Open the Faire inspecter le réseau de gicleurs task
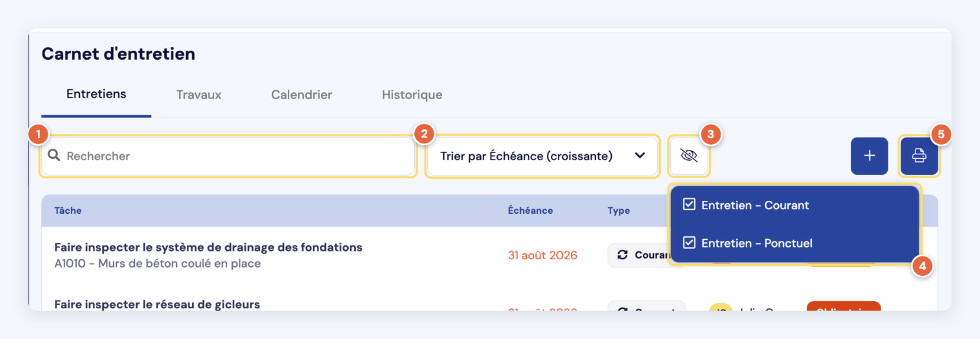This screenshot has width=980, height=339. 157,304
